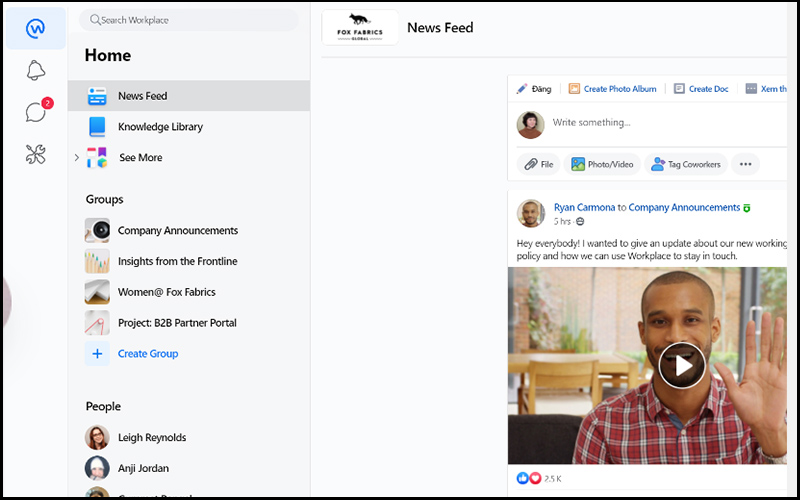The height and width of the screenshot is (500, 800).
Task: Open Knowledge Library
Action: tap(160, 127)
